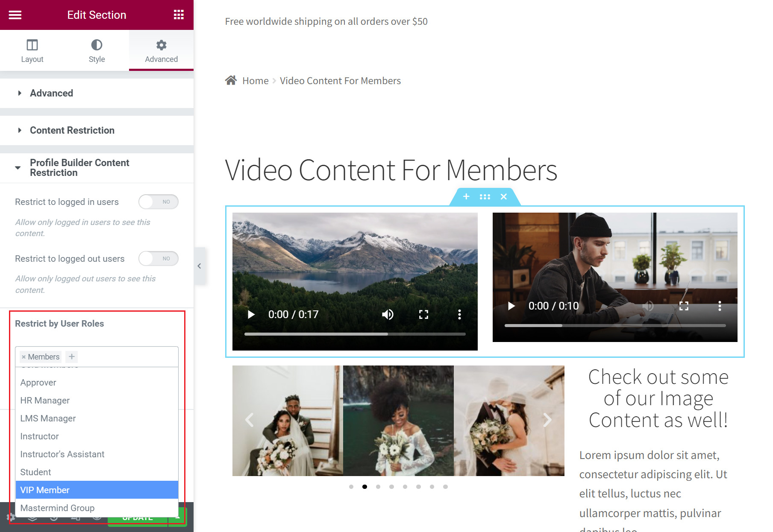Viewport: 773px width, 532px height.
Task: Collapse the Elementor side panel
Action: tap(200, 266)
